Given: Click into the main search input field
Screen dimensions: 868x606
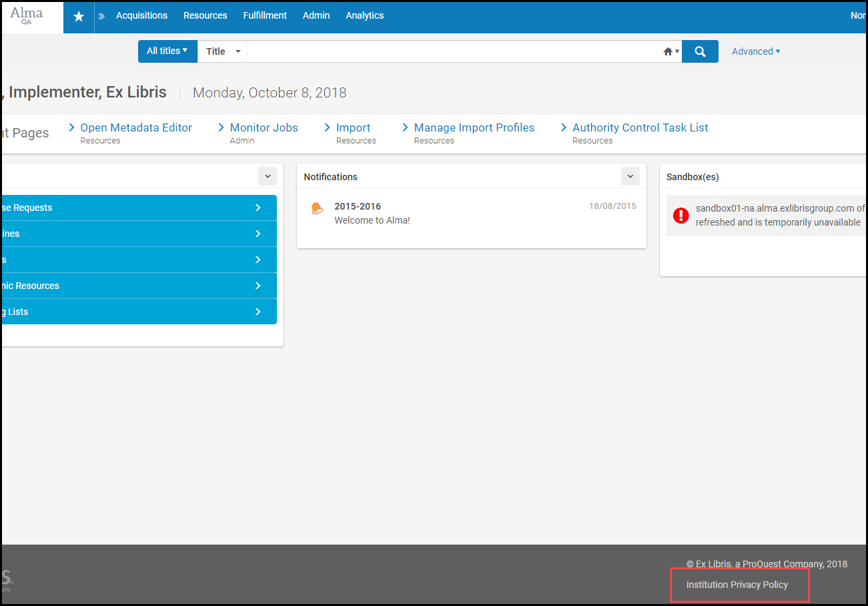Looking at the screenshot, I should [454, 51].
